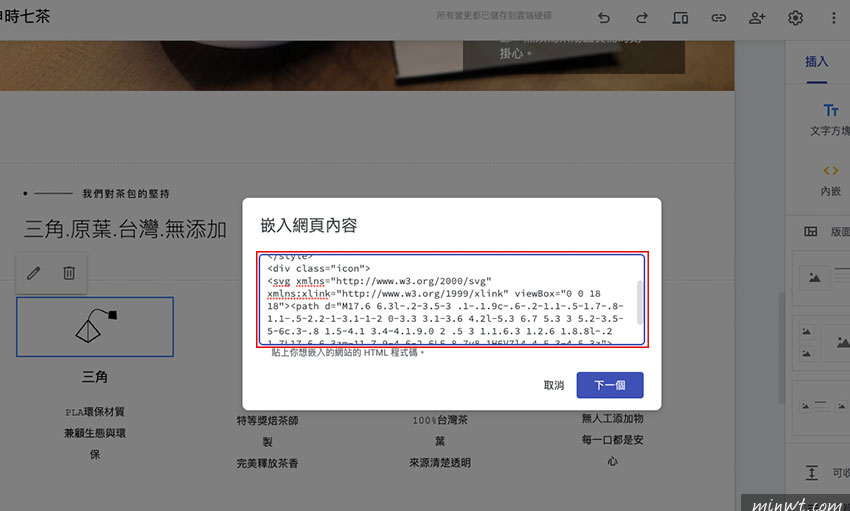Open device preview mode
Screen dimensions: 850x511
[680, 18]
